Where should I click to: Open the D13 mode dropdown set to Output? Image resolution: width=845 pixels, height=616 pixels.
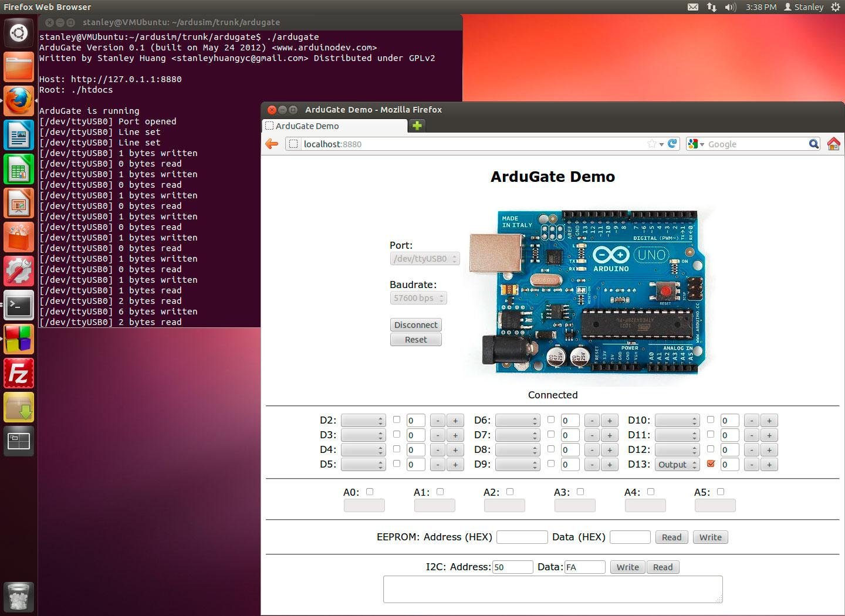click(x=677, y=464)
